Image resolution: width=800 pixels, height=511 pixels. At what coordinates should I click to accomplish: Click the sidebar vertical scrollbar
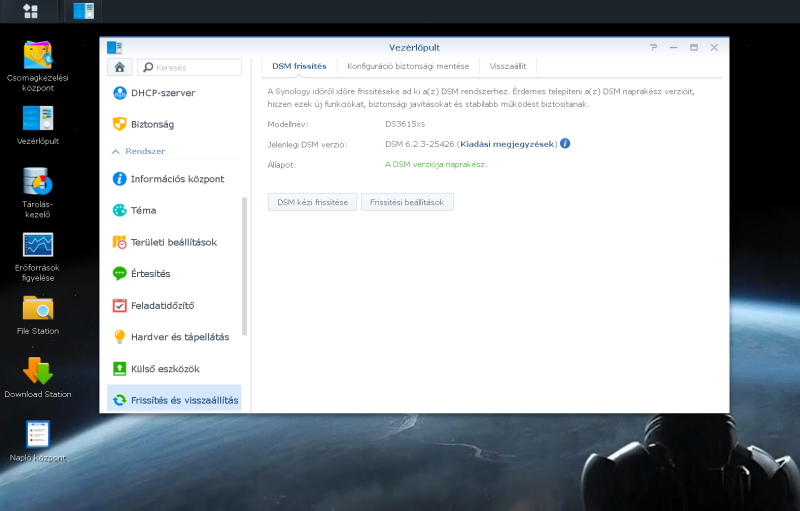pyautogui.click(x=244, y=266)
